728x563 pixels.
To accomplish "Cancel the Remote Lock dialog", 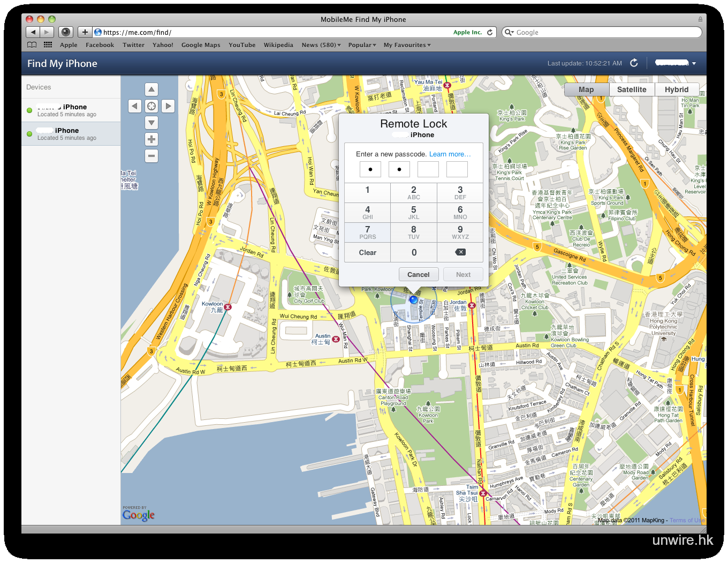I will point(418,275).
